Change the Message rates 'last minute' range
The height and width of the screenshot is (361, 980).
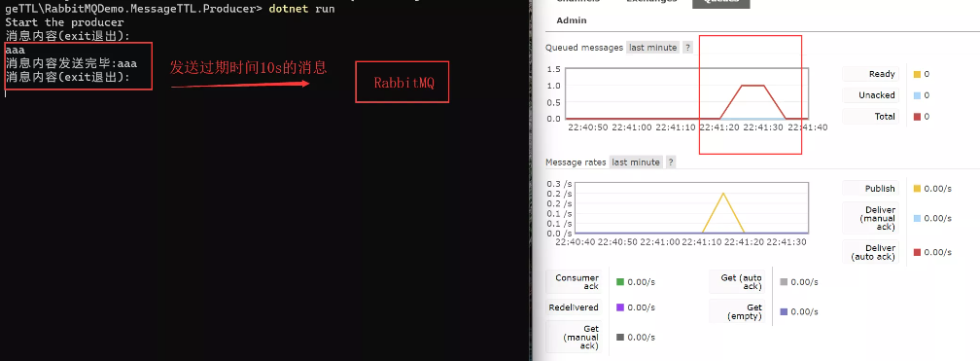(636, 162)
